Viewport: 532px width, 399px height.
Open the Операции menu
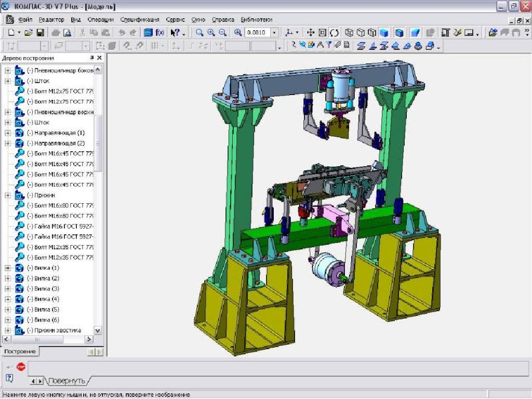(x=100, y=20)
